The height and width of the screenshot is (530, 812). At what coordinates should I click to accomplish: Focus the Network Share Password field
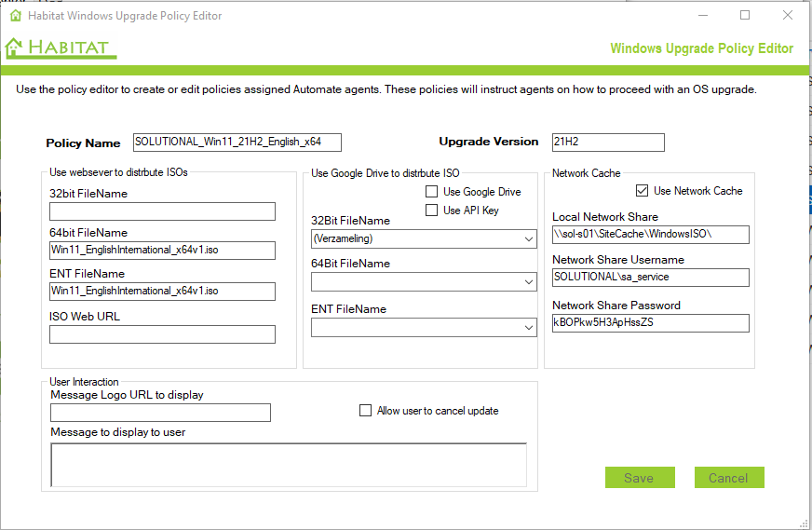click(650, 323)
